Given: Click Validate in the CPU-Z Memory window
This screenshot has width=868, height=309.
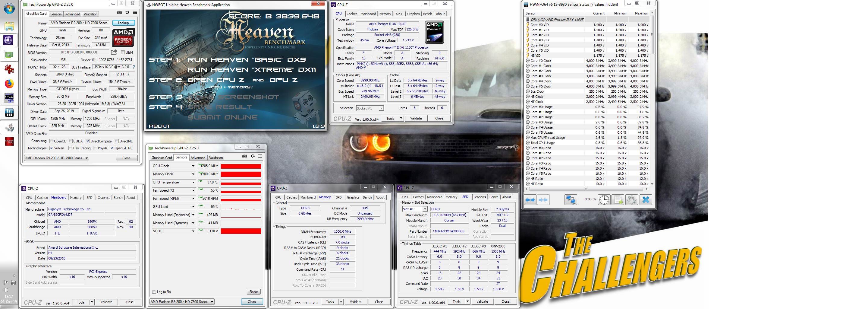Looking at the screenshot, I should [x=356, y=302].
